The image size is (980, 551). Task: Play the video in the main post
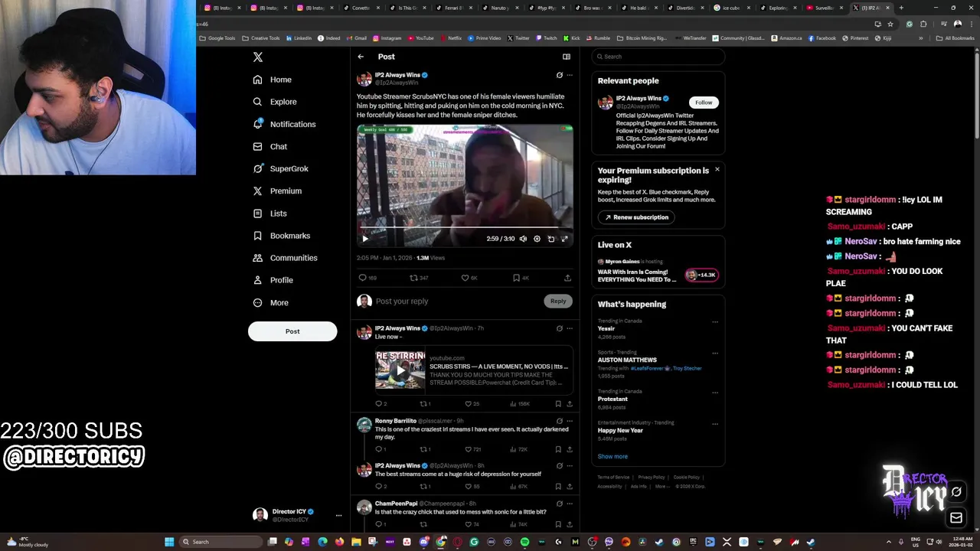tap(365, 239)
